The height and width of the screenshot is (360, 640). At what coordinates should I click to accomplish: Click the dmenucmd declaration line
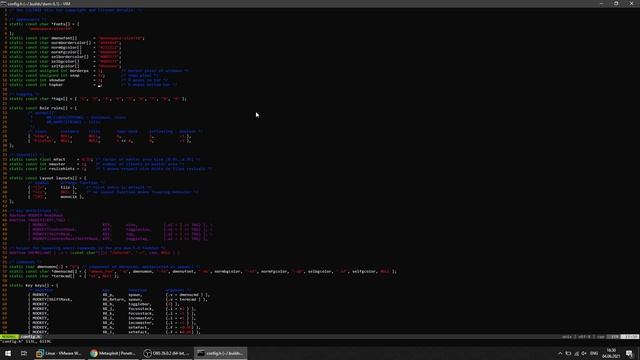pyautogui.click(x=203, y=271)
